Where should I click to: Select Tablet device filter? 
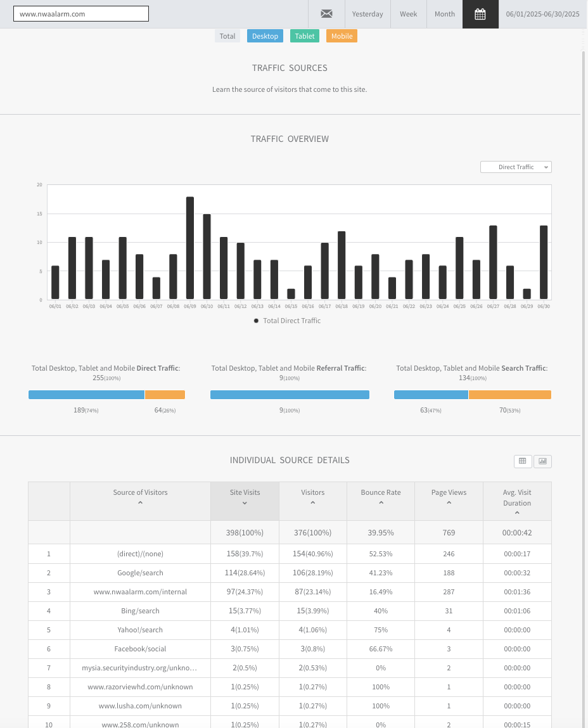tap(305, 36)
